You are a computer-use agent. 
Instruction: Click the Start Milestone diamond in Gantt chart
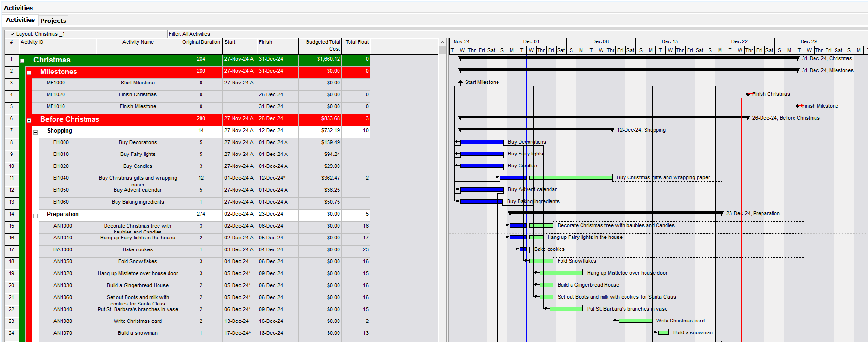pos(460,82)
